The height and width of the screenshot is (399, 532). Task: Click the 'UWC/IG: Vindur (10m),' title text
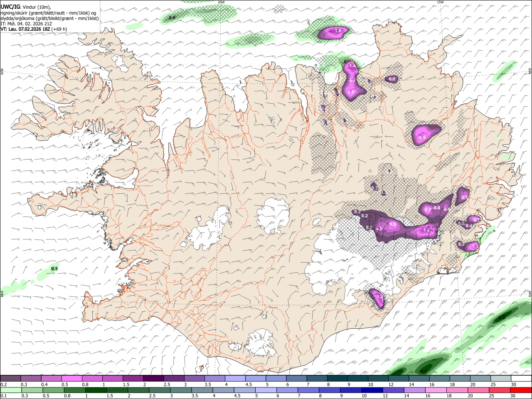25,7
